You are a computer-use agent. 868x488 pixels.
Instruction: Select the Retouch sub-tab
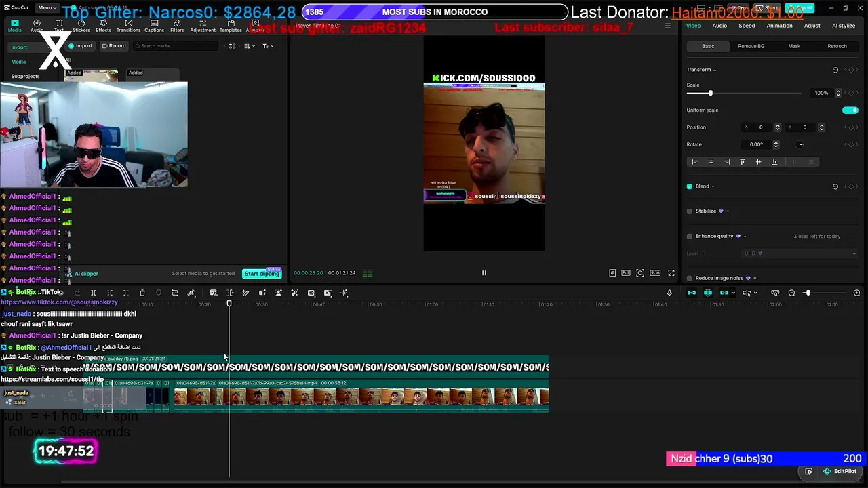pyautogui.click(x=837, y=46)
